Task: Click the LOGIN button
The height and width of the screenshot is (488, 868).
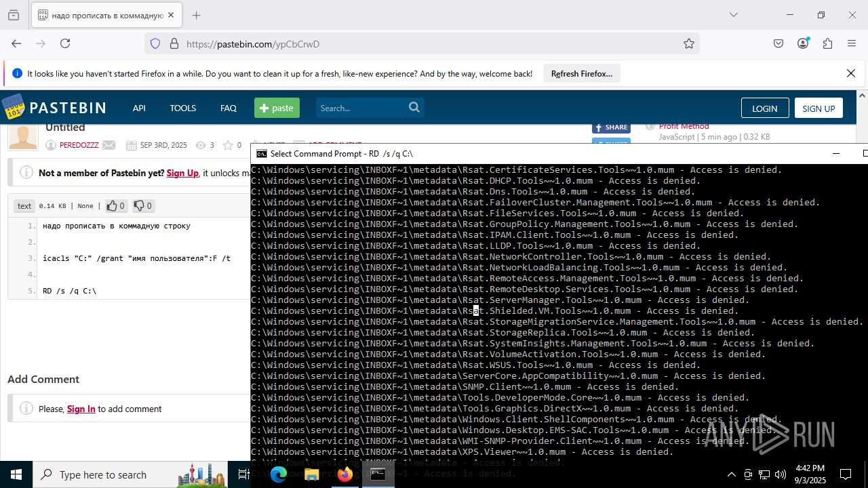Action: tap(764, 108)
